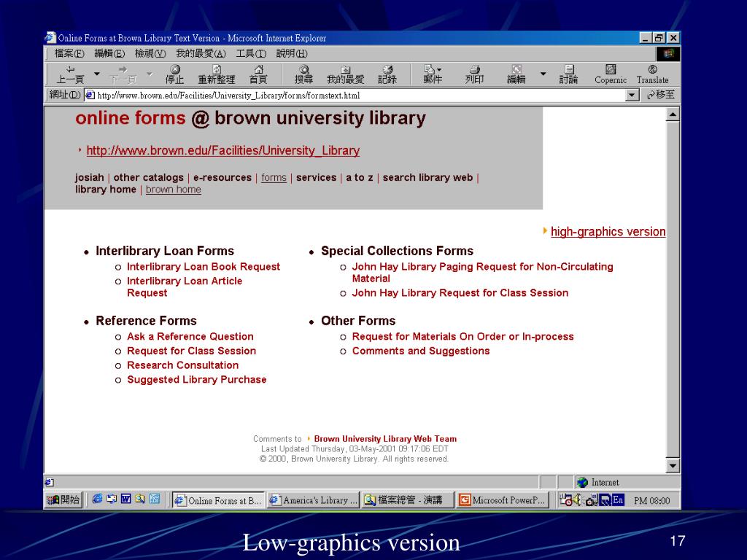Click the e-resources navigation link
The height and width of the screenshot is (560, 747).
tap(222, 178)
